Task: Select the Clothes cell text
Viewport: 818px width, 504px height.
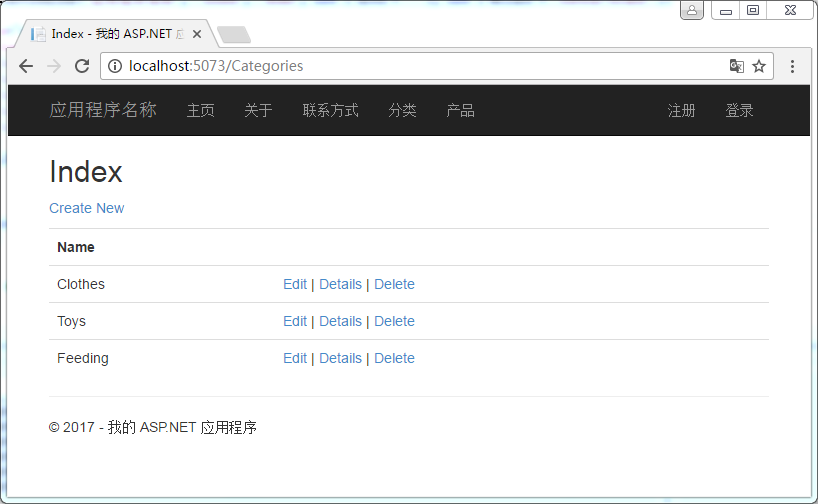Action: (x=81, y=284)
